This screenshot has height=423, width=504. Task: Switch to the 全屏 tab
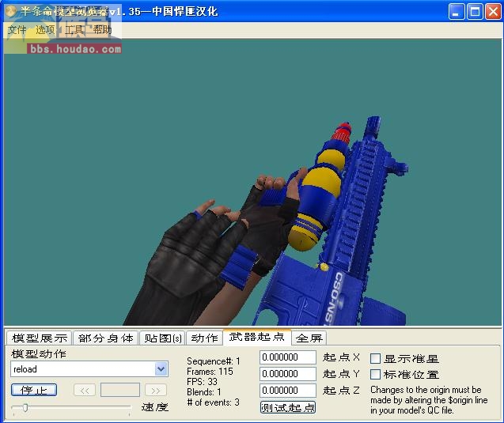(x=309, y=338)
